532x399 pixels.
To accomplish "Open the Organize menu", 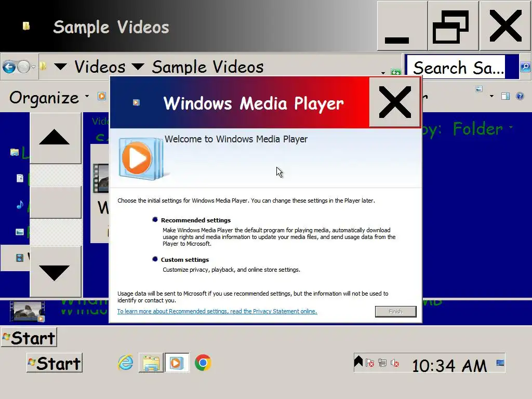I will point(49,98).
